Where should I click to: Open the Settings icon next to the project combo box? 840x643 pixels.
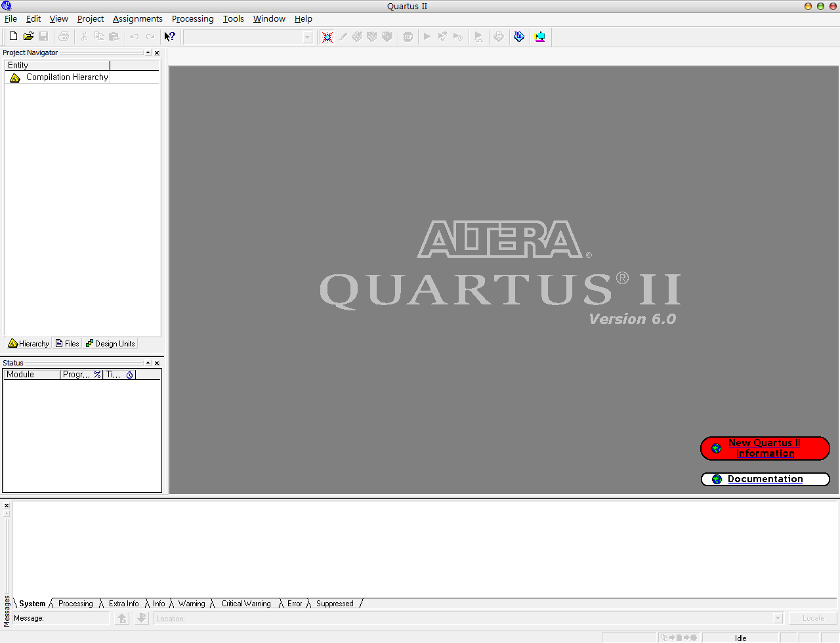(327, 37)
